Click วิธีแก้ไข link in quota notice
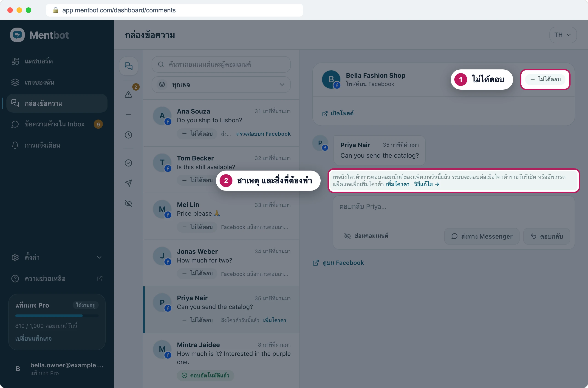588x388 pixels. point(427,184)
